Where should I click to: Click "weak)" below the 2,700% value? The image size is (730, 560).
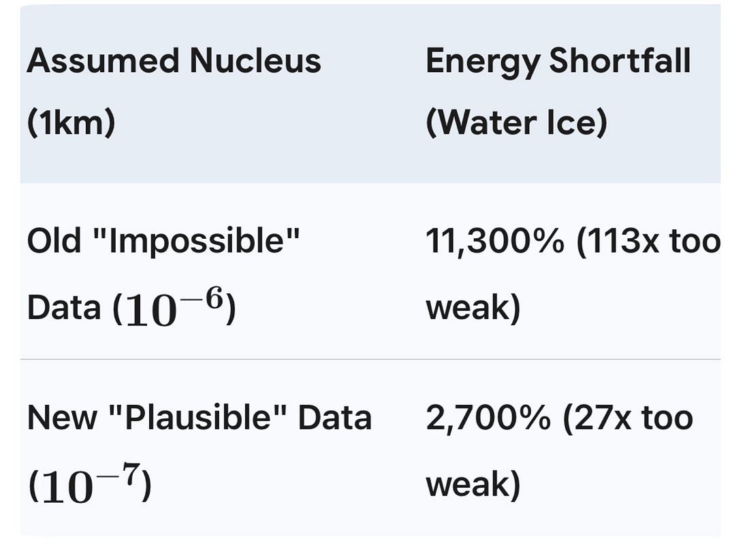coord(473,484)
